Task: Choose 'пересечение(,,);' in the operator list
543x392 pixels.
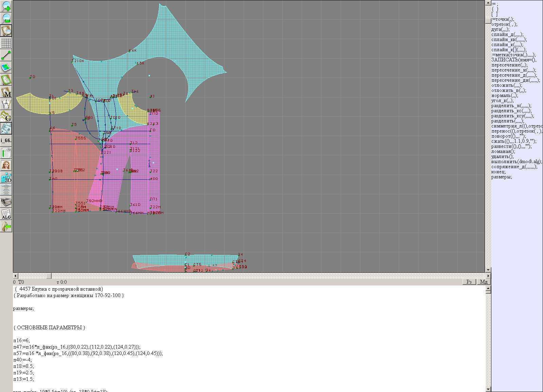Action: click(x=509, y=65)
